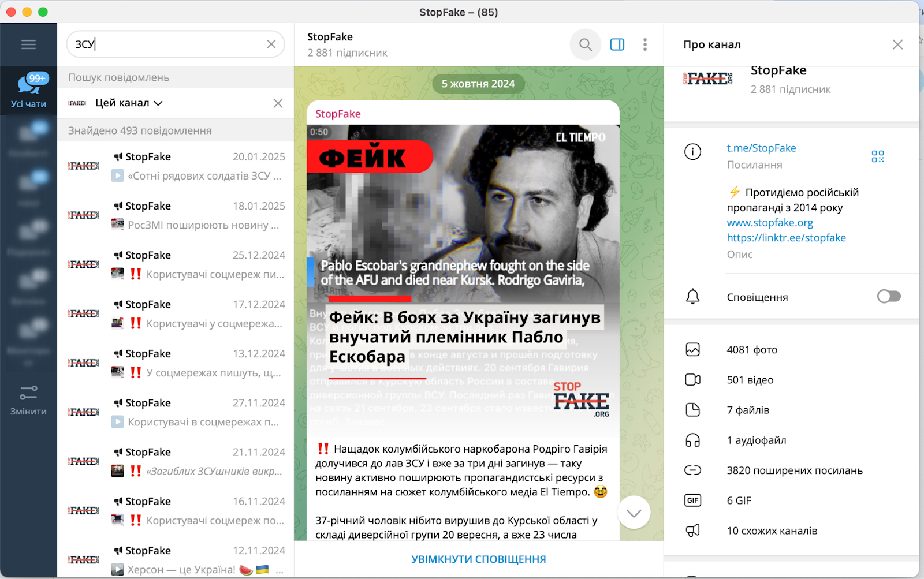Open search result dated 13.12.2024

pos(176,363)
